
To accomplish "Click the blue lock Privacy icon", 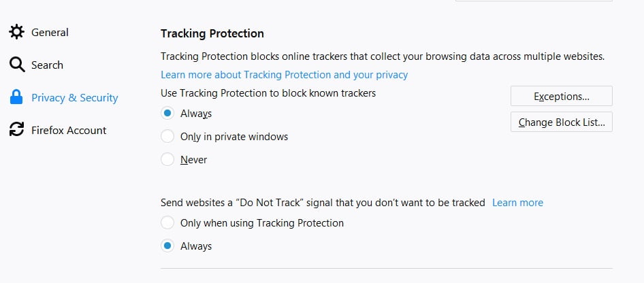I will pyautogui.click(x=16, y=97).
